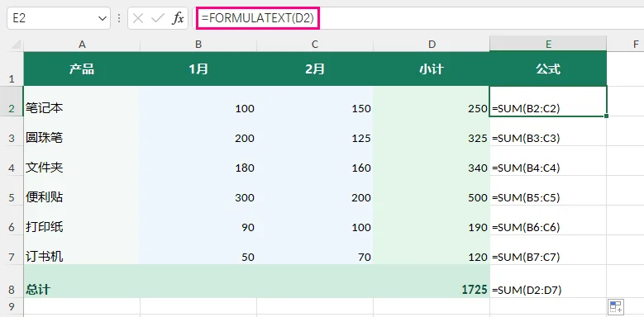Select the subtotal cell 500

pos(432,191)
